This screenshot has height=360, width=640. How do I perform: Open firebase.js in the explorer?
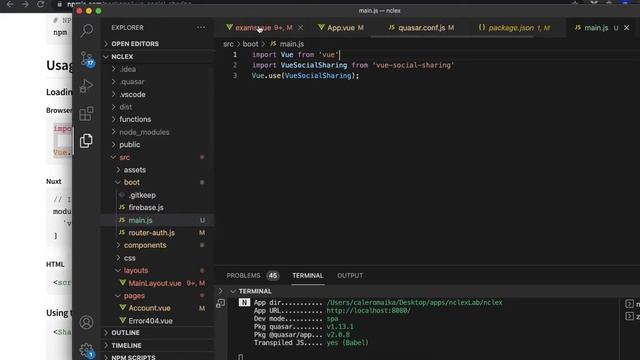tap(158, 207)
